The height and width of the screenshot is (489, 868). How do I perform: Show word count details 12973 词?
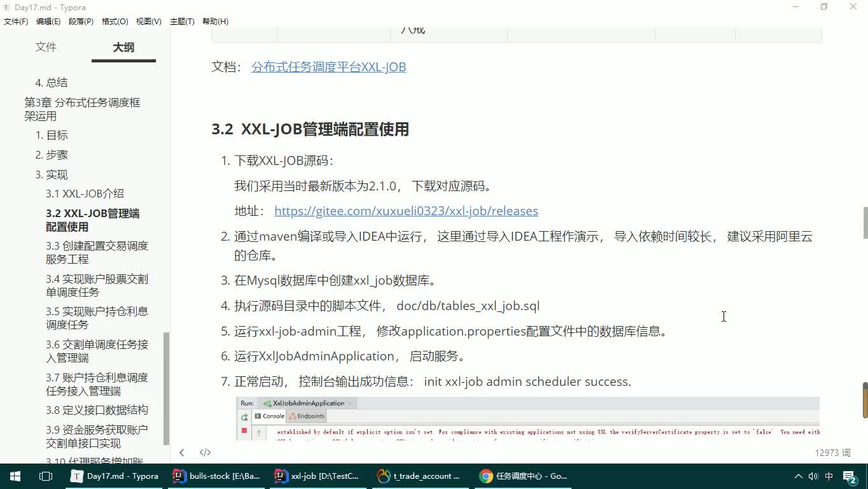point(832,453)
